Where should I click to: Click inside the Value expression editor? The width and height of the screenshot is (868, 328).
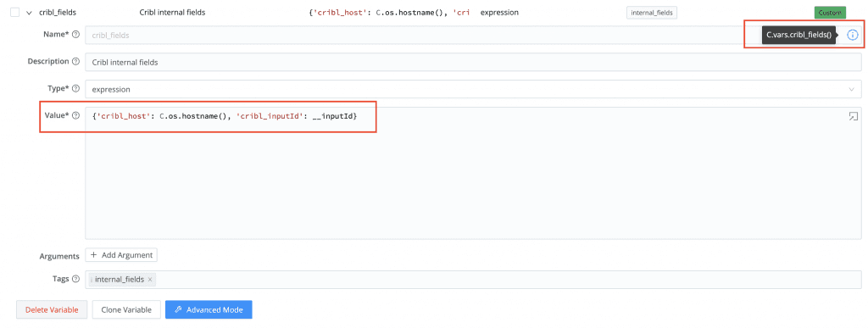click(473, 173)
